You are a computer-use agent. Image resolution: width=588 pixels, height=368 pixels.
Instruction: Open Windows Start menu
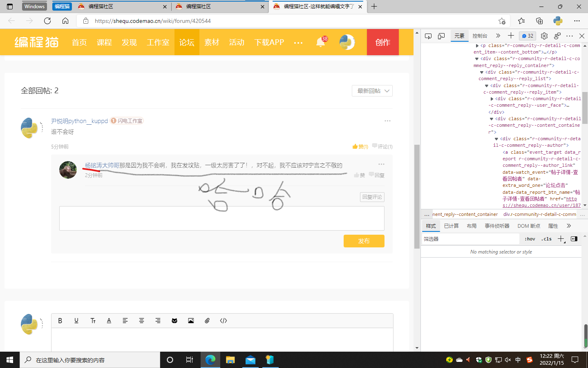[10, 360]
